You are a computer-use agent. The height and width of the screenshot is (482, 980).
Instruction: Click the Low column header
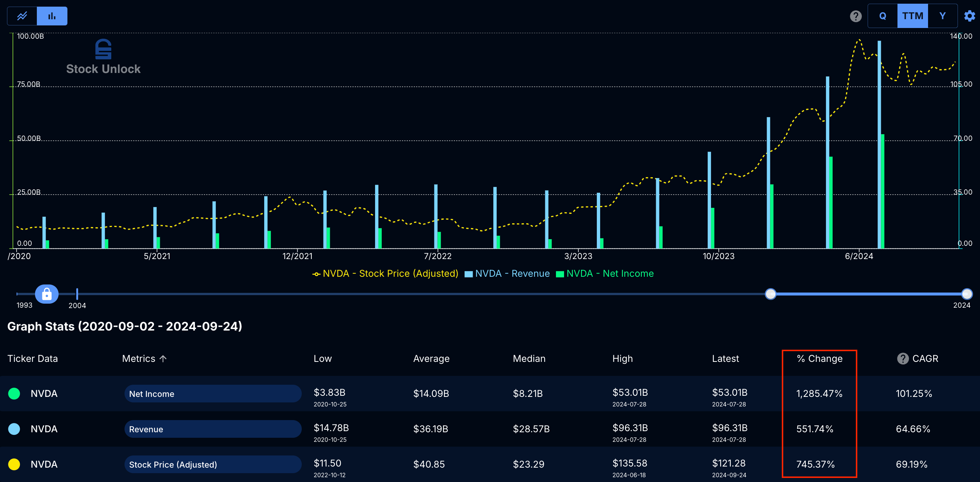pos(323,359)
